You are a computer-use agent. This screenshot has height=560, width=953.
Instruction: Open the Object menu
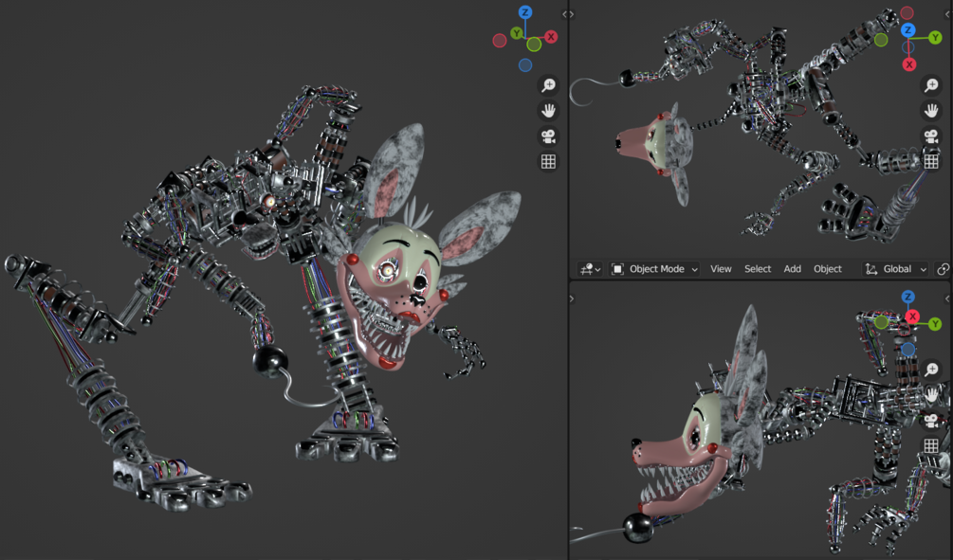pyautogui.click(x=828, y=269)
